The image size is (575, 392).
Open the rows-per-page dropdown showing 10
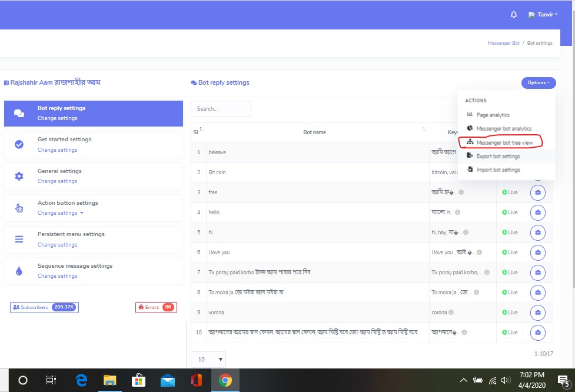pyautogui.click(x=208, y=360)
